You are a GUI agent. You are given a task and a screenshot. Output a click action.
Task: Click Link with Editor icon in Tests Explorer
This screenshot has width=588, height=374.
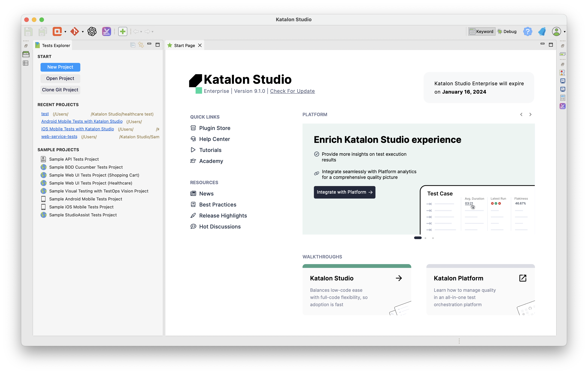(x=141, y=45)
